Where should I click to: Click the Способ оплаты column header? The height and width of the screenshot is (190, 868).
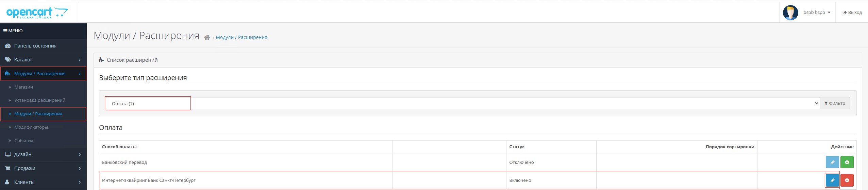coord(119,147)
